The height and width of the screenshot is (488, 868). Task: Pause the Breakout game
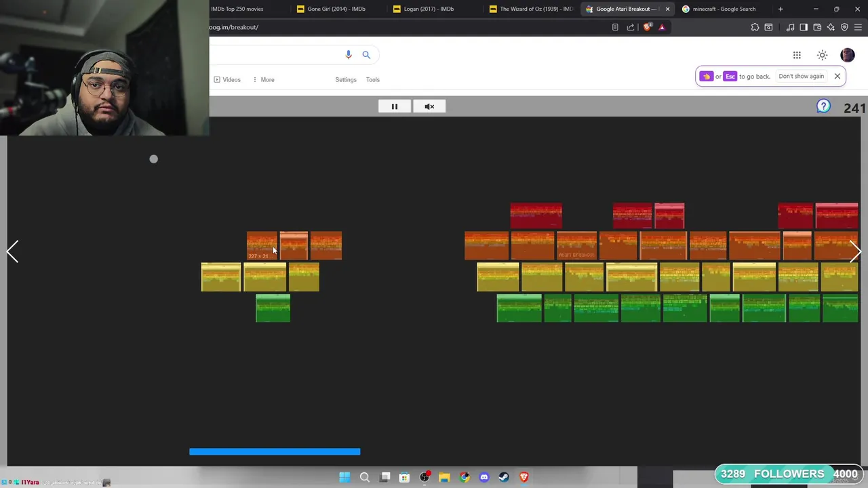coord(394,106)
